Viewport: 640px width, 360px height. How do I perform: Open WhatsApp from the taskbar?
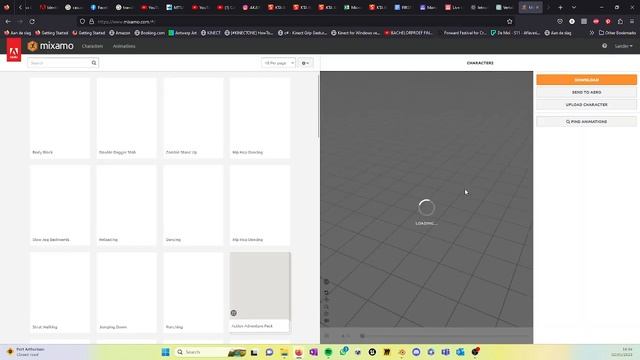point(343,352)
